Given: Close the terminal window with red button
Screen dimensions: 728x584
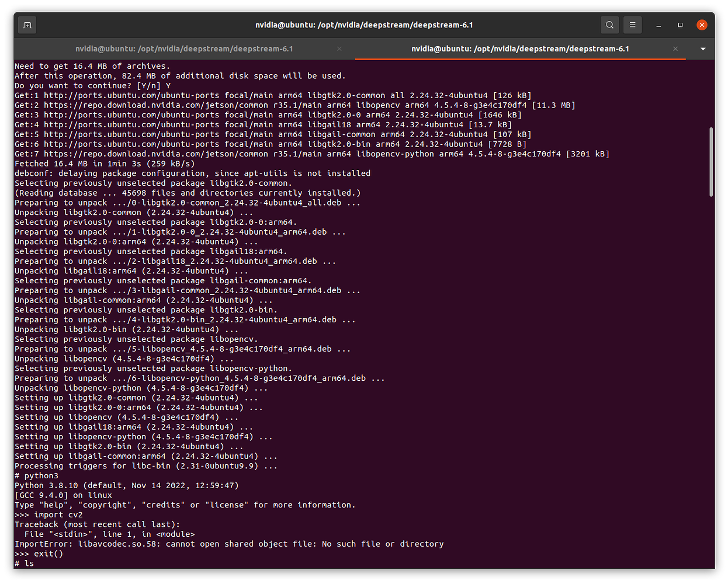Looking at the screenshot, I should 702,25.
